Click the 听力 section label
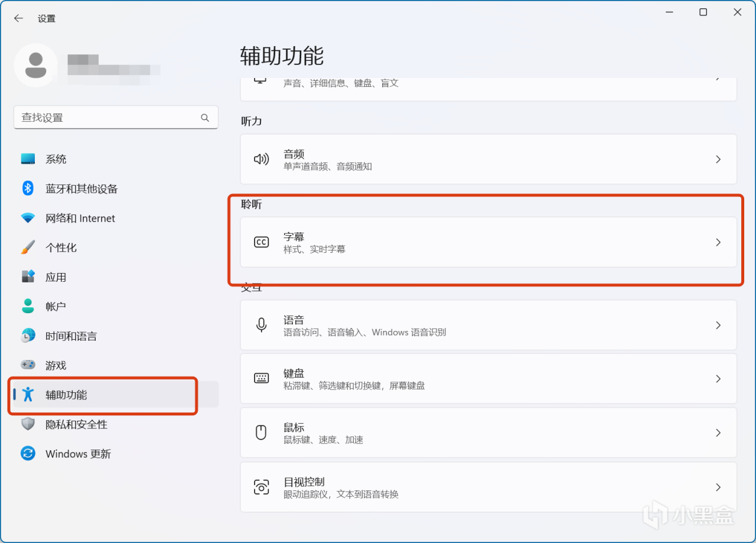Screen dimensions: 756x543 (x=251, y=121)
